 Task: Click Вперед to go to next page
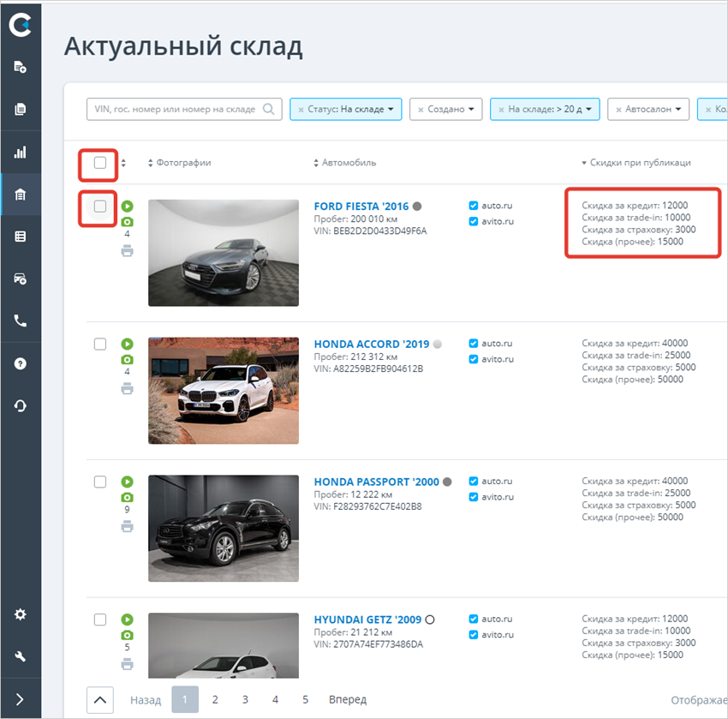pyautogui.click(x=348, y=699)
